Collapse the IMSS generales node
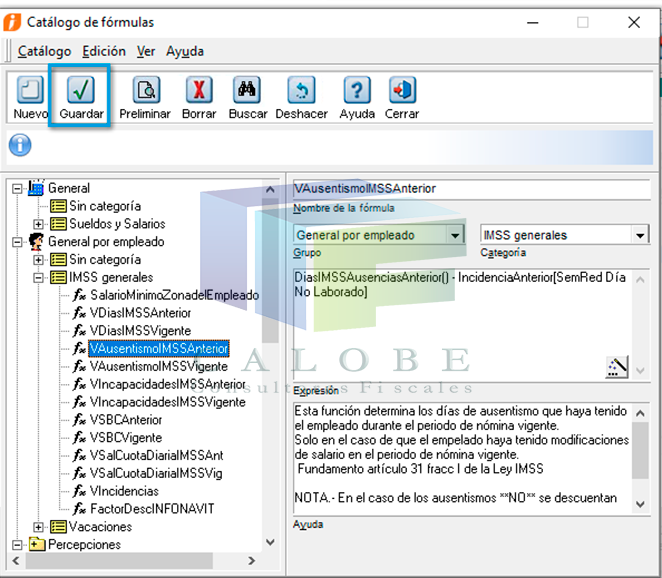662x578 pixels. [x=38, y=277]
